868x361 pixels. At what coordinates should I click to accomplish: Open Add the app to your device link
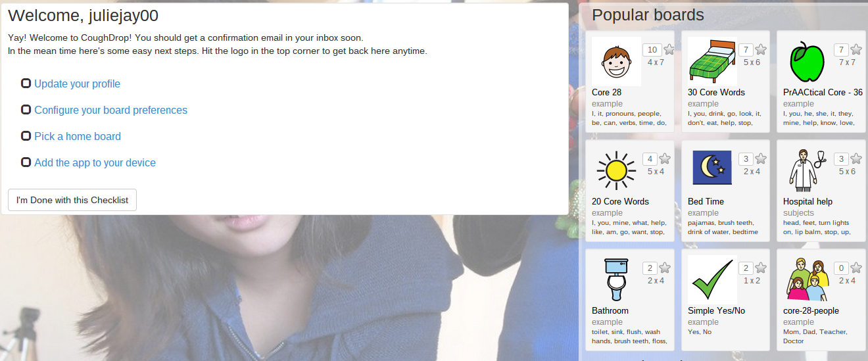point(95,163)
